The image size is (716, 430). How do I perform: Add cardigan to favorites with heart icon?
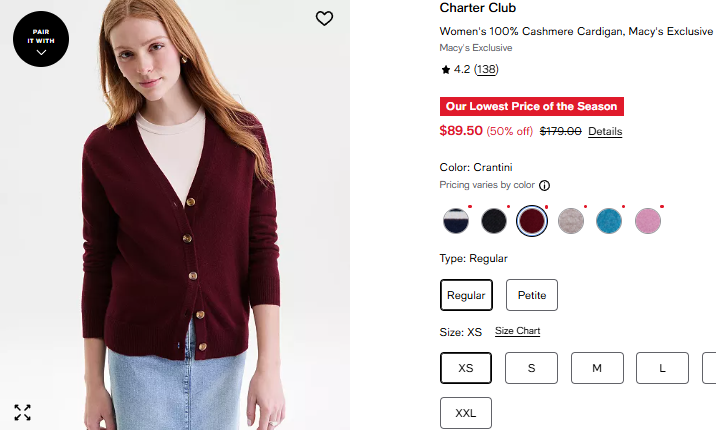324,18
